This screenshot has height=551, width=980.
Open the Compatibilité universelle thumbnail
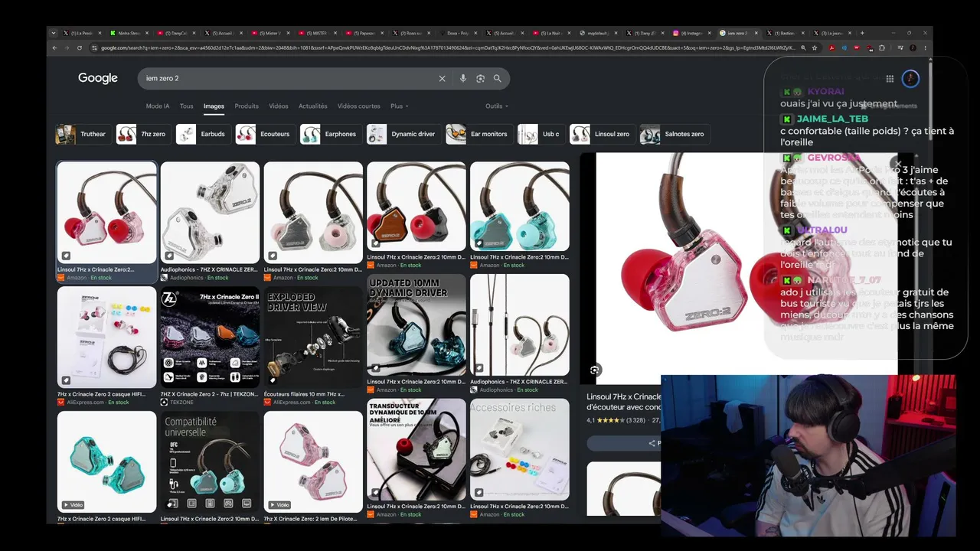pos(210,461)
